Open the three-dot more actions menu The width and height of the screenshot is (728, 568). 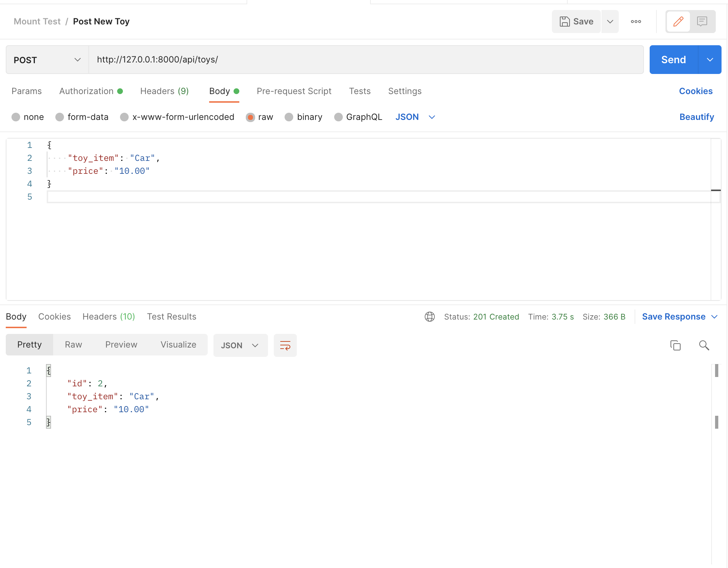(636, 22)
